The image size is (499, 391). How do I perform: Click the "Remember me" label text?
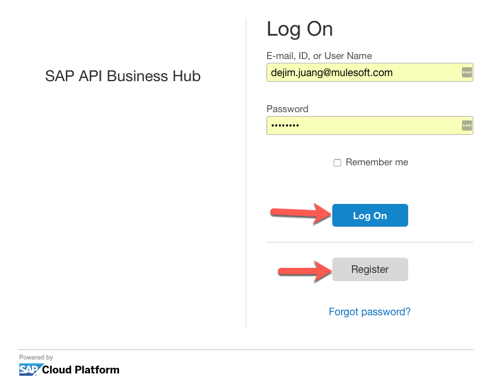(x=377, y=162)
